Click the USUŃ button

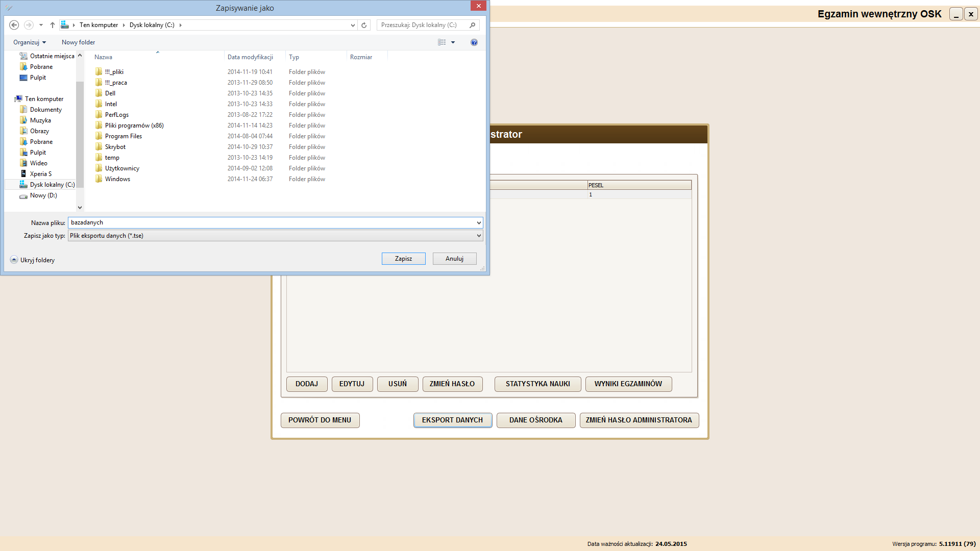(x=398, y=384)
